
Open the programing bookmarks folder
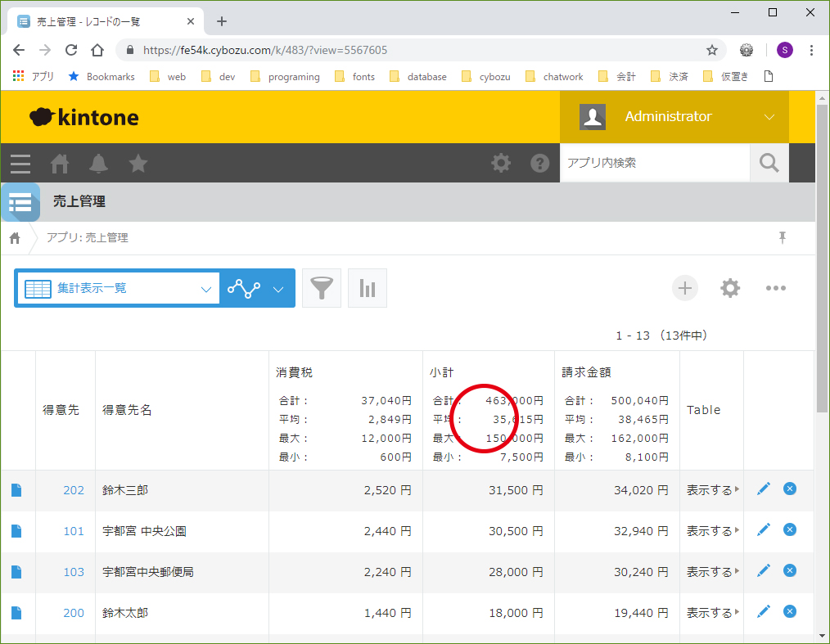point(285,77)
